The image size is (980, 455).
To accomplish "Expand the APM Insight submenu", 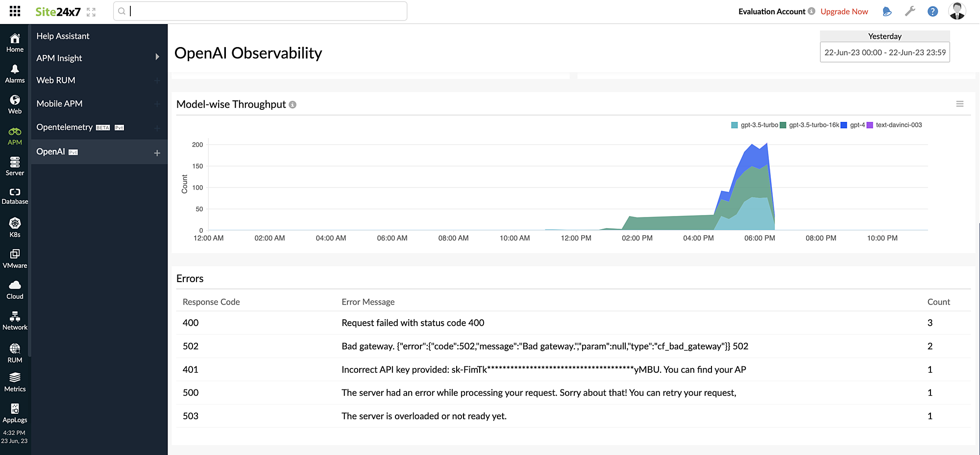I will point(98,58).
